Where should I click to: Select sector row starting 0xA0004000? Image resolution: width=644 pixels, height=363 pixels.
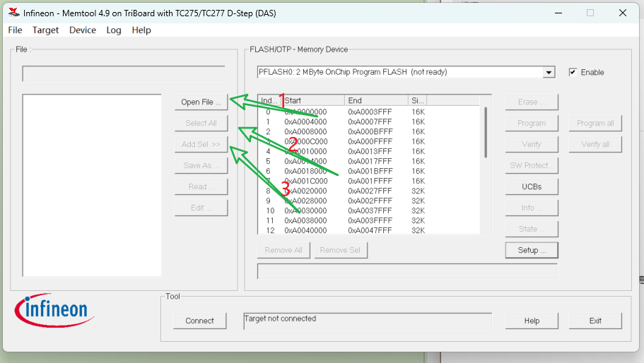point(368,121)
